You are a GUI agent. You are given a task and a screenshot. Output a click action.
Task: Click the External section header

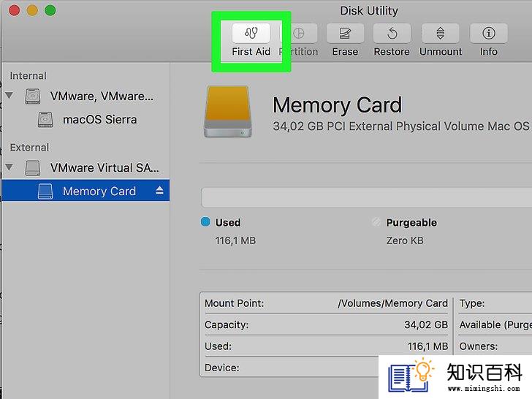click(29, 148)
